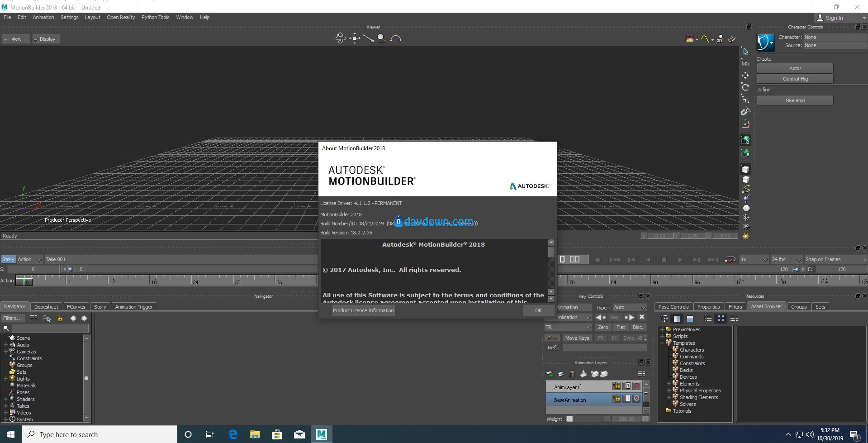
Task: Jump to previous key in Key Controls
Action: click(601, 317)
